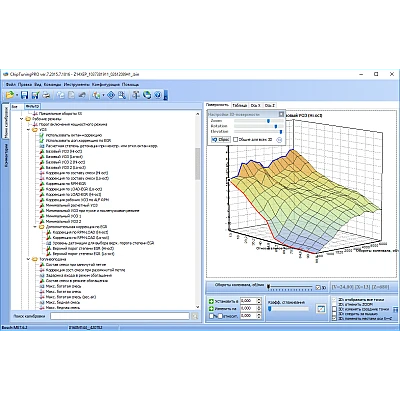Close the 3D surface settings panel
The width and height of the screenshot is (400, 400).
pyautogui.click(x=281, y=114)
